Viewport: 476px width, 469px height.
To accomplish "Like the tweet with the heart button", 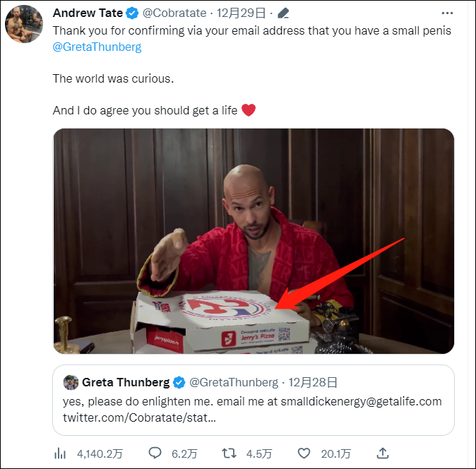I will (304, 452).
